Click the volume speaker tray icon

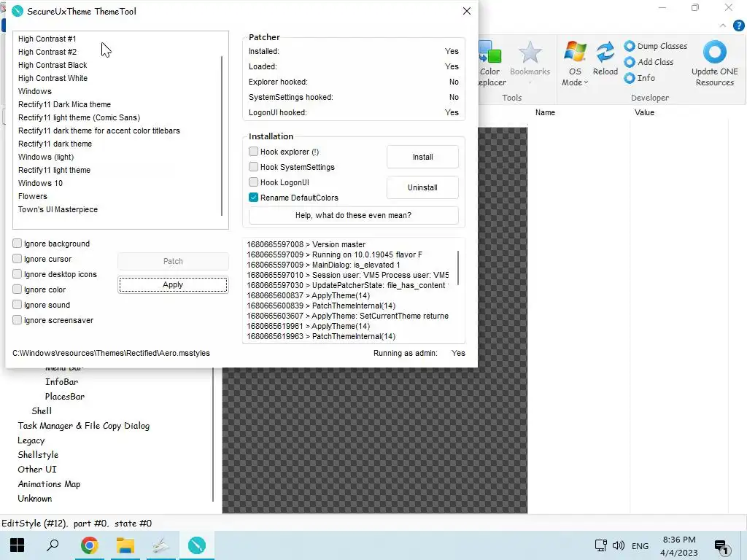619,545
